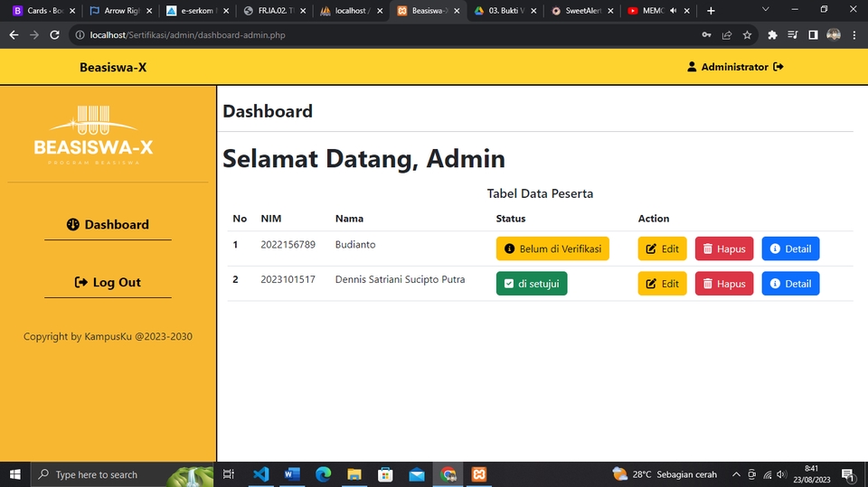Open the notification center icon
Viewport: 868px width, 487px height.
(x=848, y=474)
